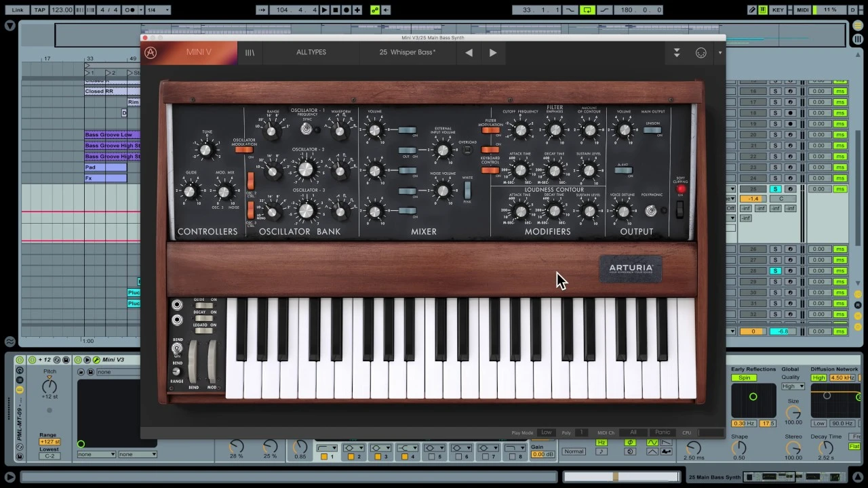Select the Pad clip in arrangement
The width and height of the screenshot is (868, 488).
pyautogui.click(x=105, y=167)
